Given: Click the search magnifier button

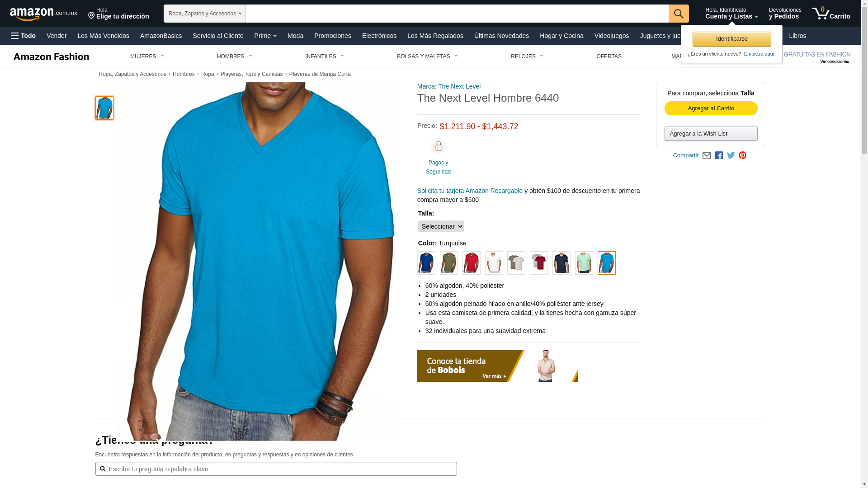Looking at the screenshot, I should [679, 14].
